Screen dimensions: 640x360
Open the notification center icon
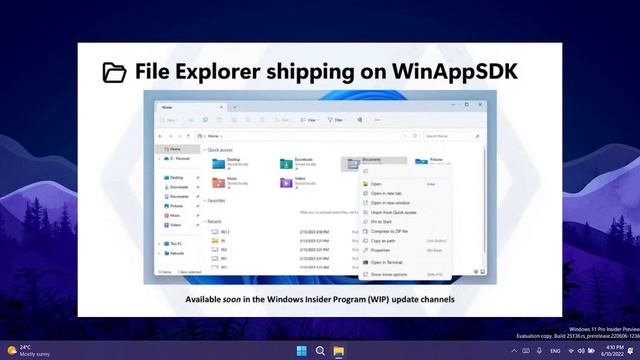631,351
